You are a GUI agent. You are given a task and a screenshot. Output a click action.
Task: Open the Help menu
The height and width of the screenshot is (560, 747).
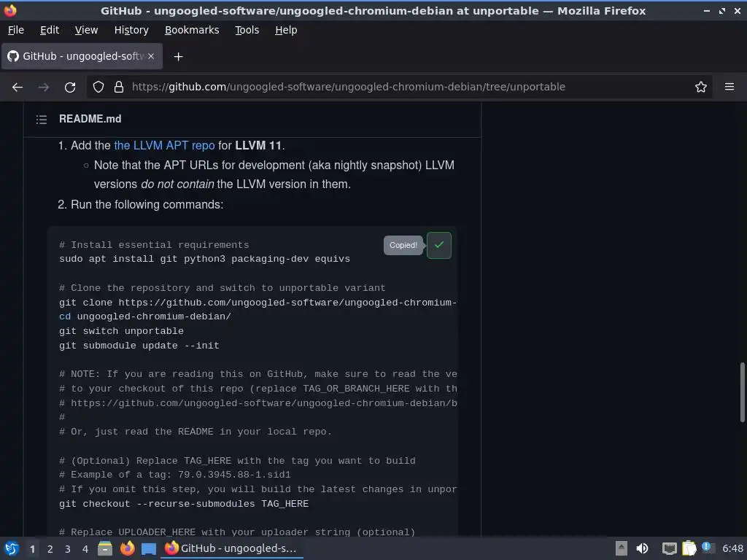pyautogui.click(x=286, y=30)
